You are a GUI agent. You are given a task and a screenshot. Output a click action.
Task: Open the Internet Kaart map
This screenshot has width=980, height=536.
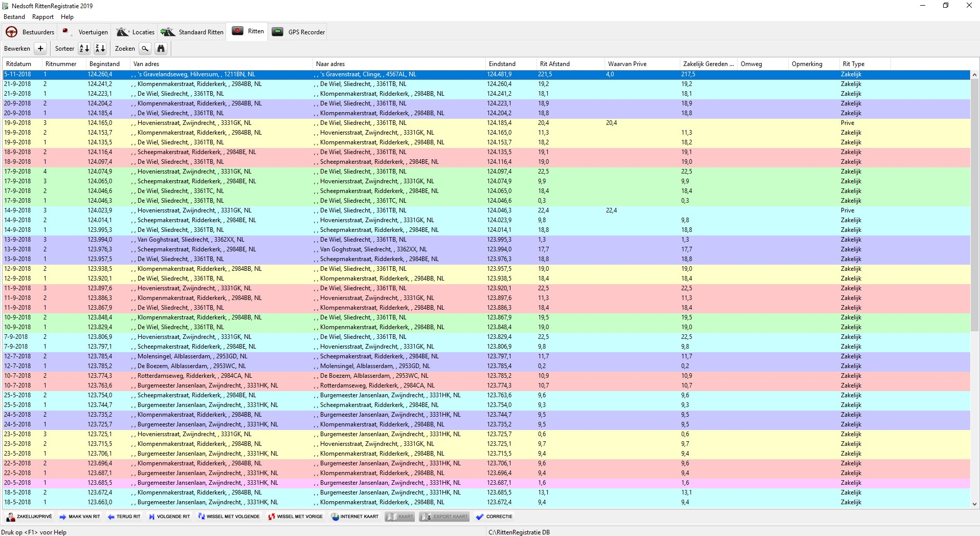coord(355,517)
